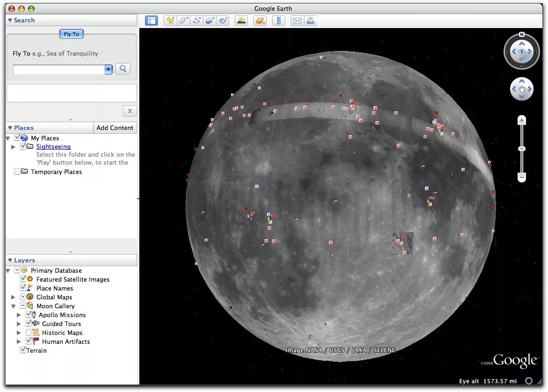
Task: Expand the Apollo Missions layer
Action: click(19, 315)
